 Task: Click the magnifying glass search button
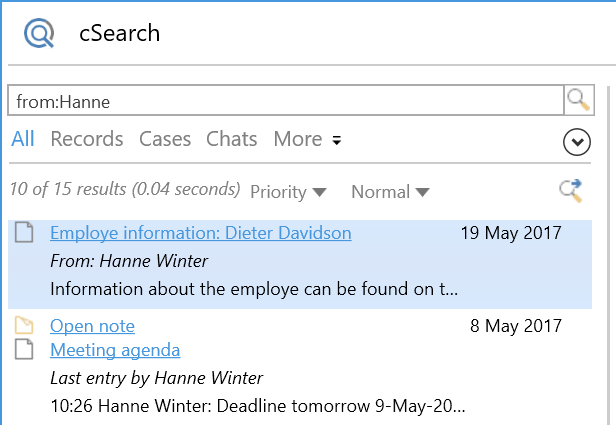pos(578,100)
